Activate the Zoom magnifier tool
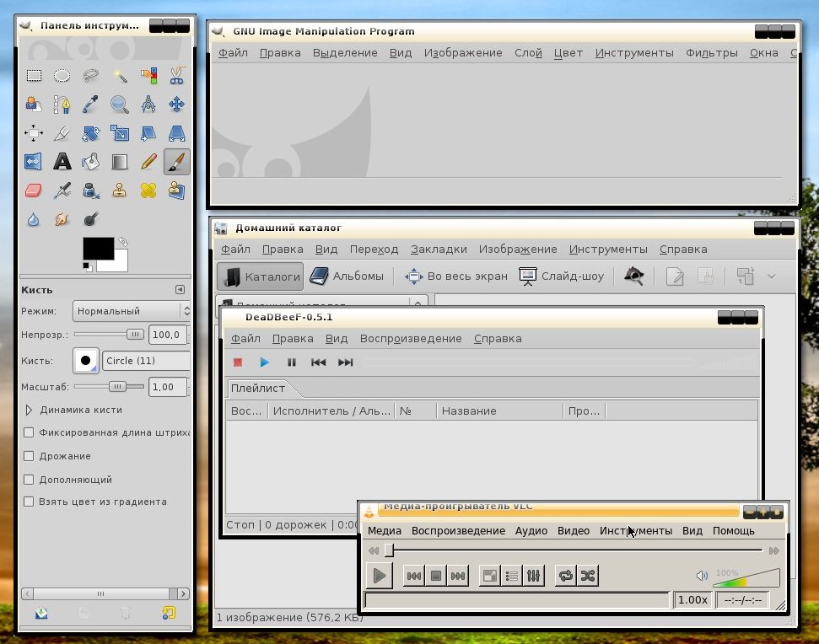This screenshot has height=644, width=819. (120, 105)
